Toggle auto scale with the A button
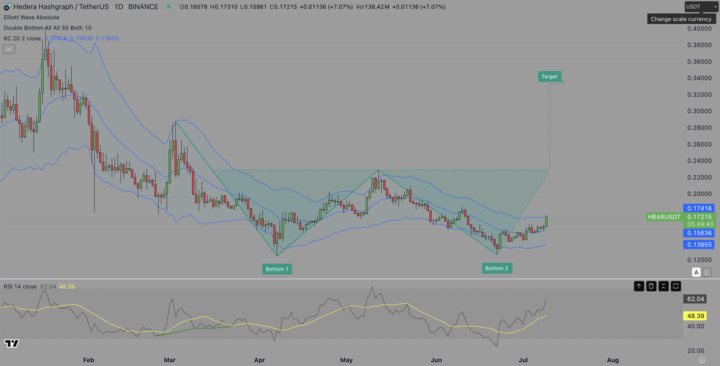The height and width of the screenshot is (366, 720). (696, 272)
